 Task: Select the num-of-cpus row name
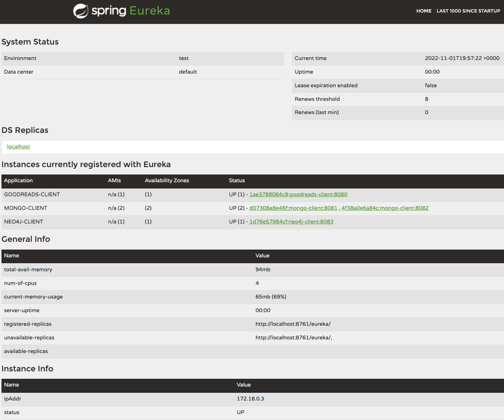click(x=21, y=283)
